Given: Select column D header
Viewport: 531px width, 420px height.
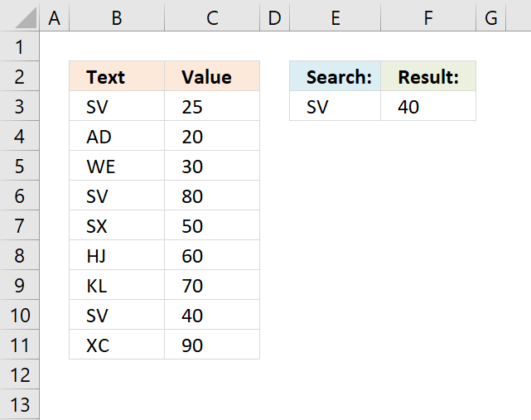Looking at the screenshot, I should 275,17.
